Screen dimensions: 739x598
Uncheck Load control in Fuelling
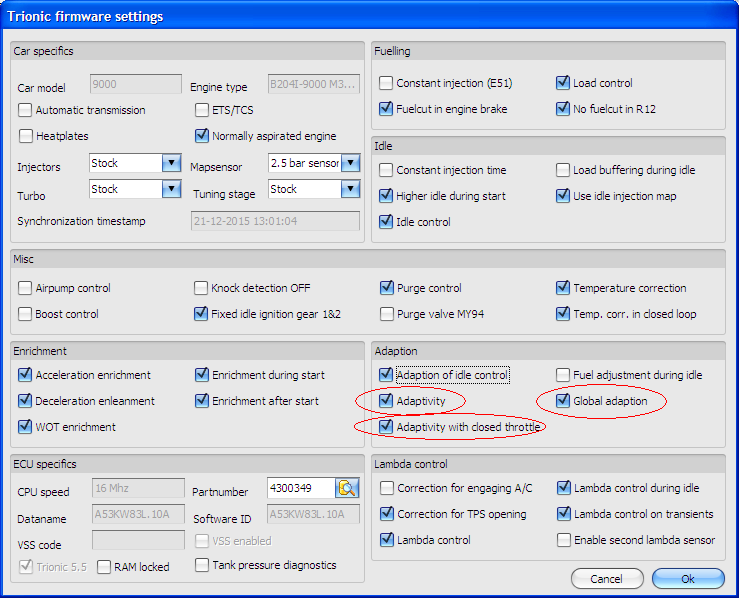point(563,83)
